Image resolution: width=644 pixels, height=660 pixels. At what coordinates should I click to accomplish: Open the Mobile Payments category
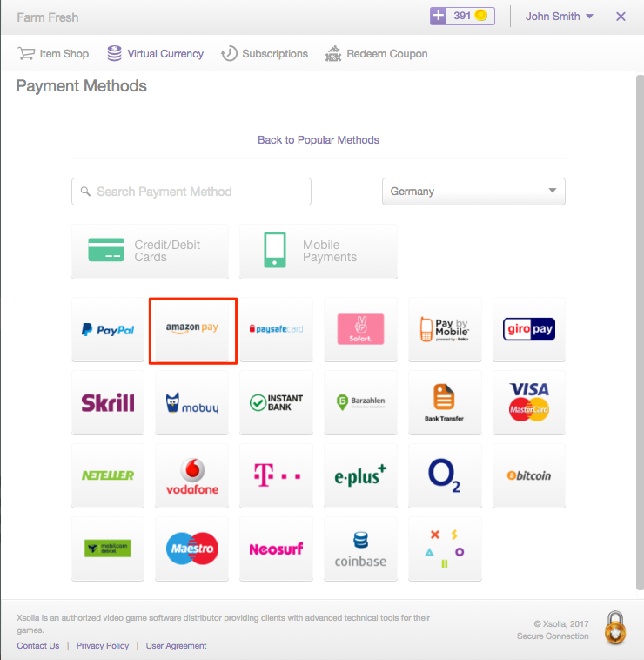[x=319, y=252]
